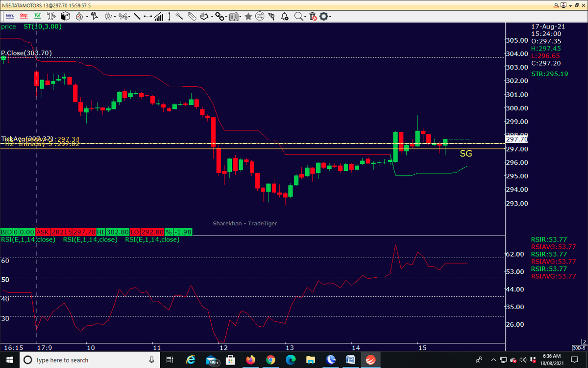Click the ASK label in quote bar
This screenshot has width=588, height=368.
coord(42,232)
